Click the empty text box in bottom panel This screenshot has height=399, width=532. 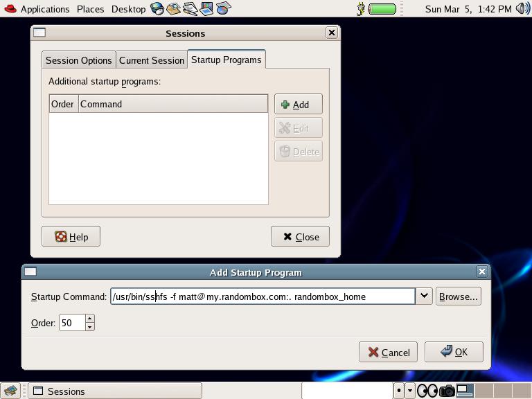click(x=347, y=391)
